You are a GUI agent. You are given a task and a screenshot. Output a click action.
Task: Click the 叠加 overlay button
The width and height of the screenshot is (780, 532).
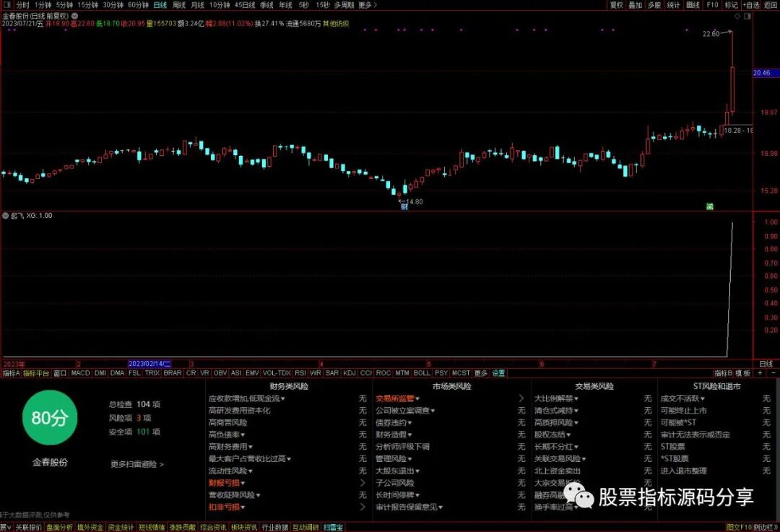pyautogui.click(x=636, y=5)
